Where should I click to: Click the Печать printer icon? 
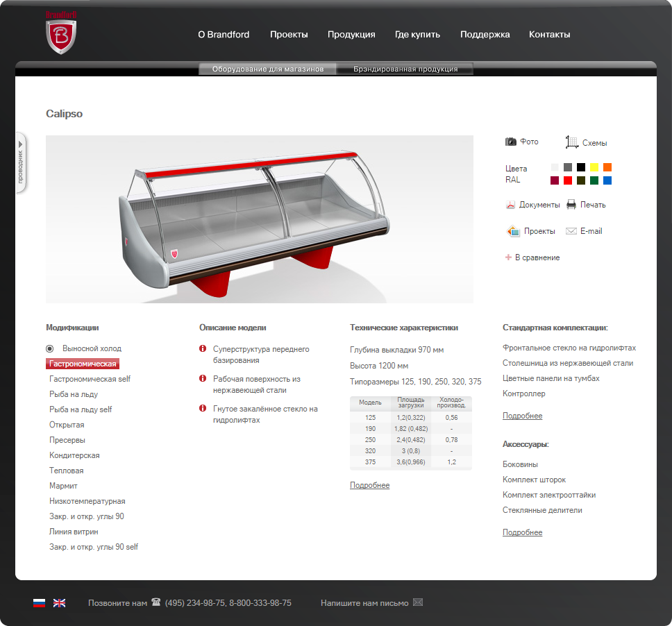pyautogui.click(x=571, y=204)
